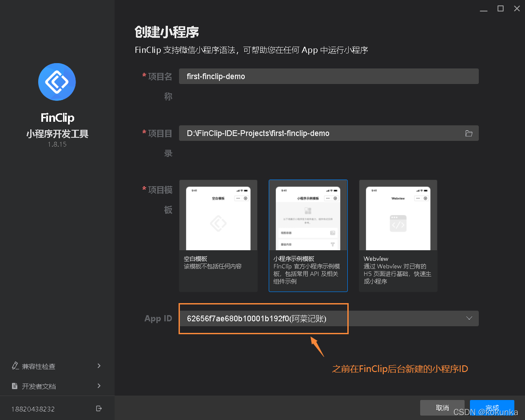Click the developer documentation file icon
Viewport: 525px width, 420px height.
(x=15, y=386)
